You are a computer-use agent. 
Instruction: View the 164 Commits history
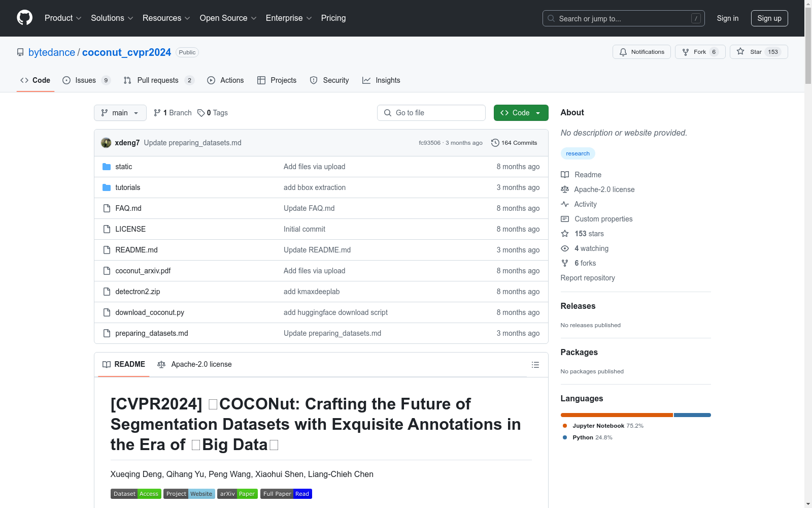[514, 143]
